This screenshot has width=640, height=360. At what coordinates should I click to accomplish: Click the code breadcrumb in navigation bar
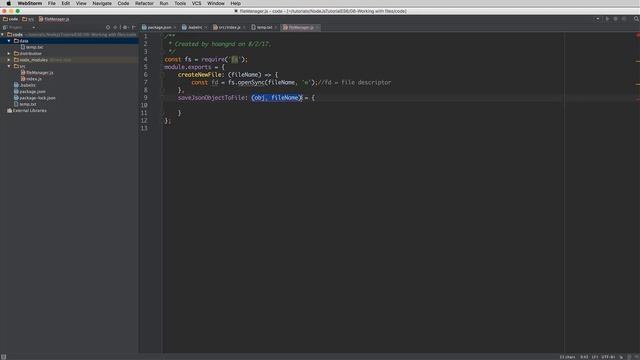click(11, 19)
